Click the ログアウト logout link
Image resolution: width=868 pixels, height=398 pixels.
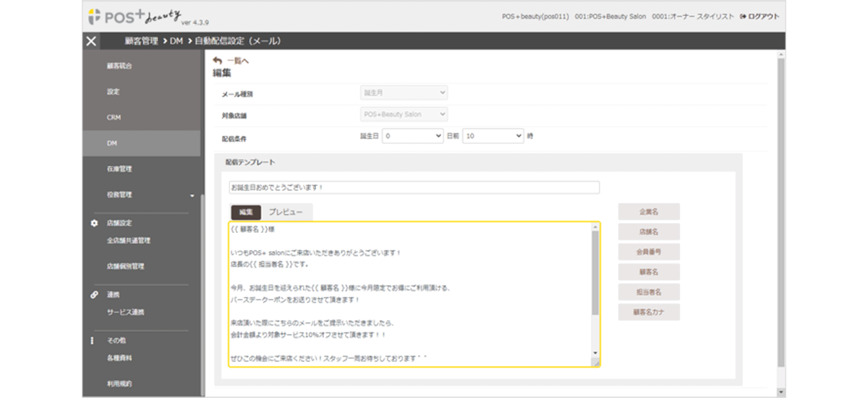[x=759, y=16]
